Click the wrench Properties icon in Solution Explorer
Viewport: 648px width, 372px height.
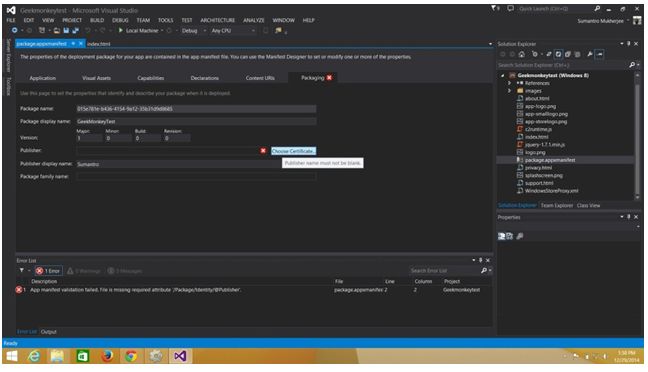pyautogui.click(x=590, y=54)
